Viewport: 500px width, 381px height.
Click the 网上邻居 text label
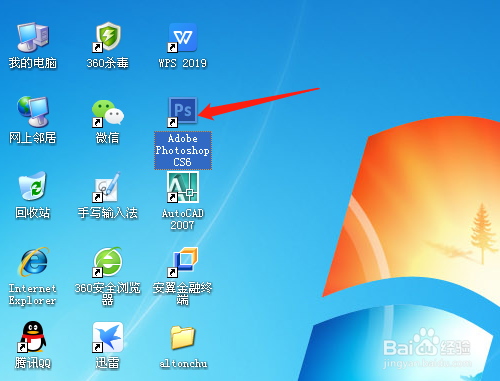coord(33,138)
